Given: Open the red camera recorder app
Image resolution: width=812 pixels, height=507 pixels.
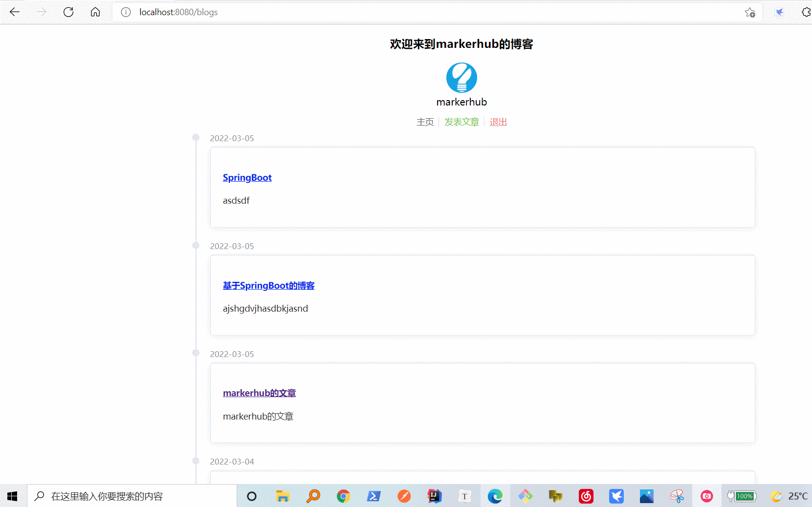Looking at the screenshot, I should coord(707,496).
